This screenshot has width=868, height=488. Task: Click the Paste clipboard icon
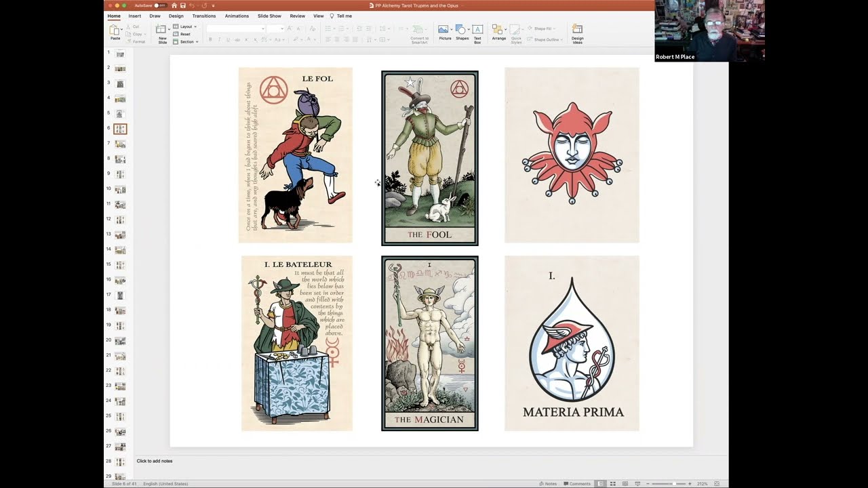coord(115,30)
